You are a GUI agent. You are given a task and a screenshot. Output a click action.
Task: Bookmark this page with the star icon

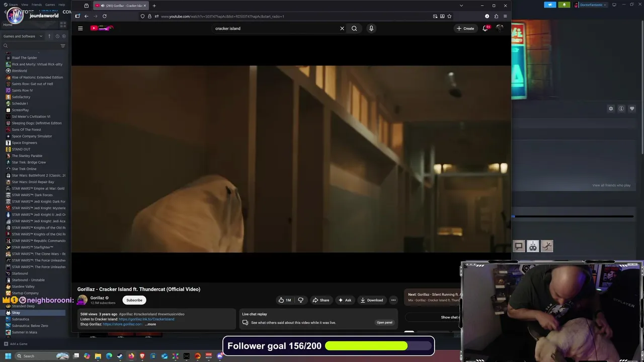pyautogui.click(x=449, y=16)
